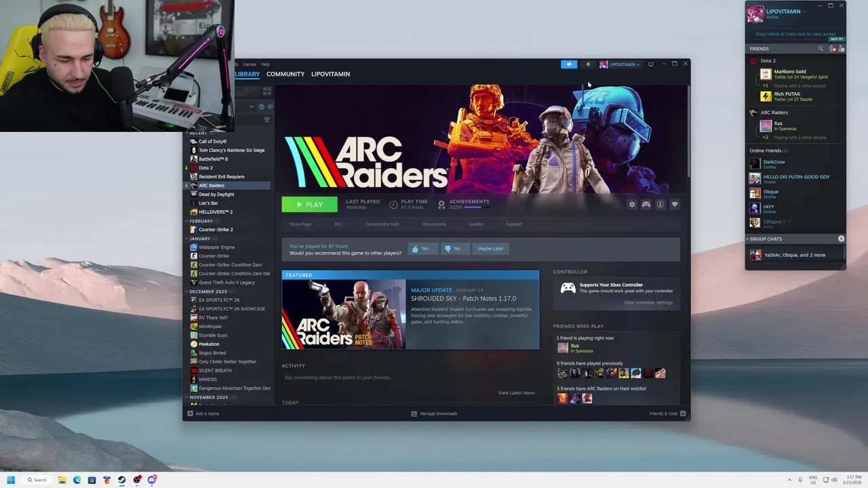Sort library by recent activity clock icon
This screenshot has height=488, width=868.
click(x=261, y=106)
